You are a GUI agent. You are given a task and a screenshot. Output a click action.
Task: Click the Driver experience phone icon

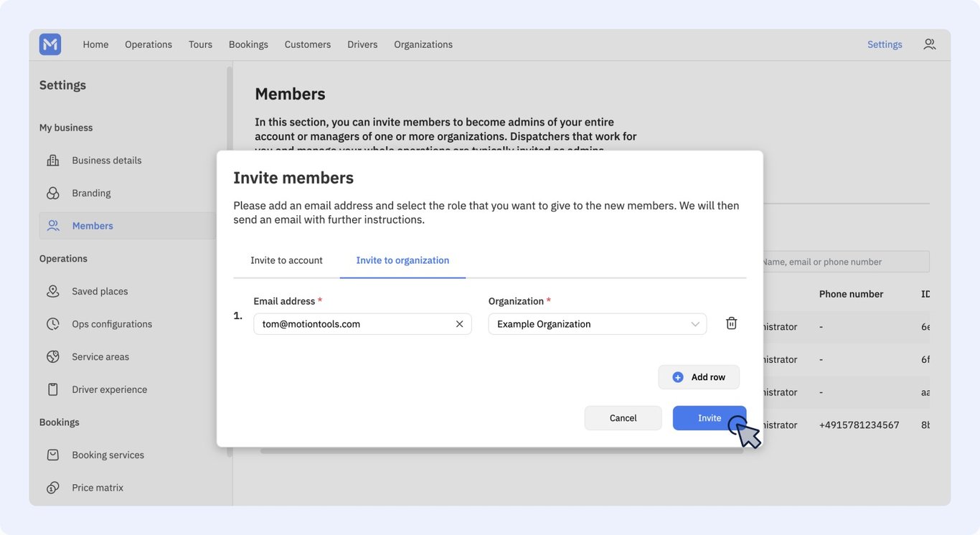[x=53, y=389]
